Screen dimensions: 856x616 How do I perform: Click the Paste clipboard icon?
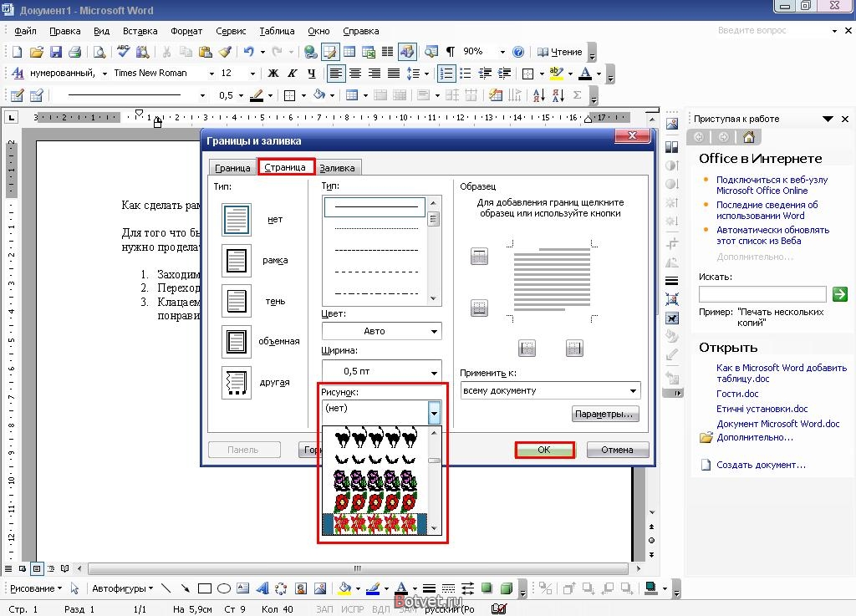(x=206, y=52)
